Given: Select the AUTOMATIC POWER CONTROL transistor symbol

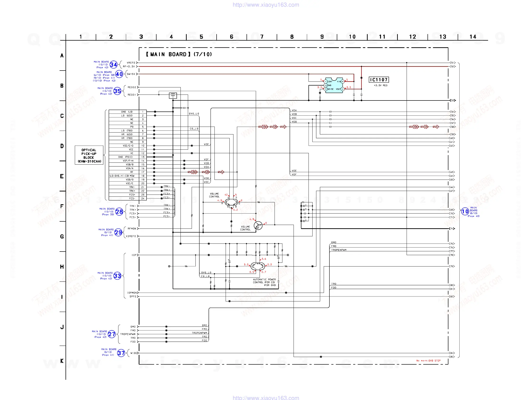Looking at the screenshot, I should pyautogui.click(x=258, y=266).
